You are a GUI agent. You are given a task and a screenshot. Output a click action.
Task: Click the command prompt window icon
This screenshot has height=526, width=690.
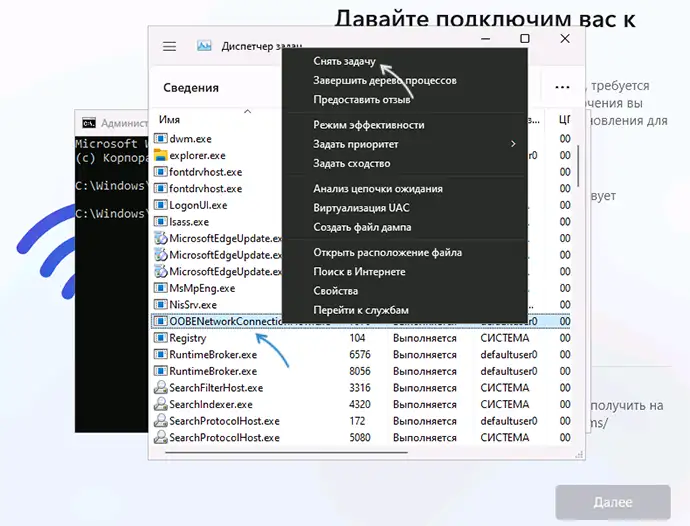pos(89,123)
